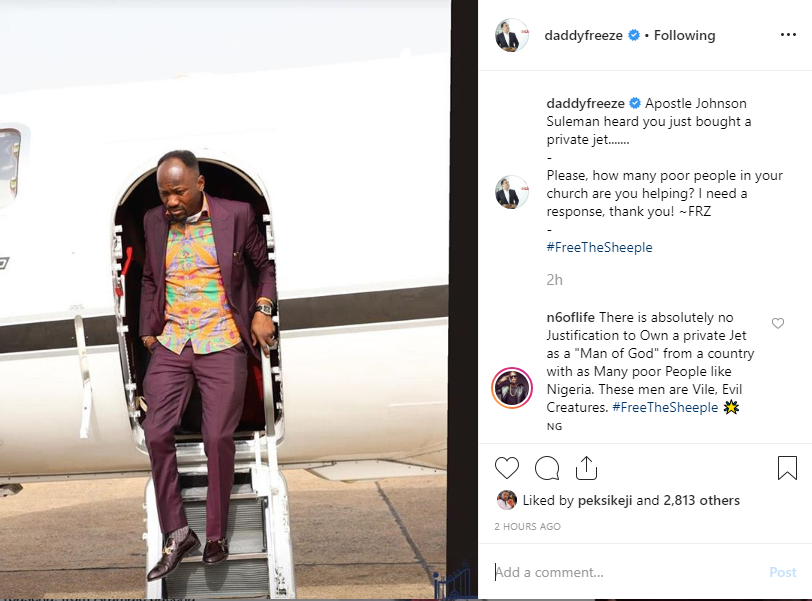Open #FreeTheSheeple hashtag in n6oflife comment
The width and height of the screenshot is (812, 601).
665,407
